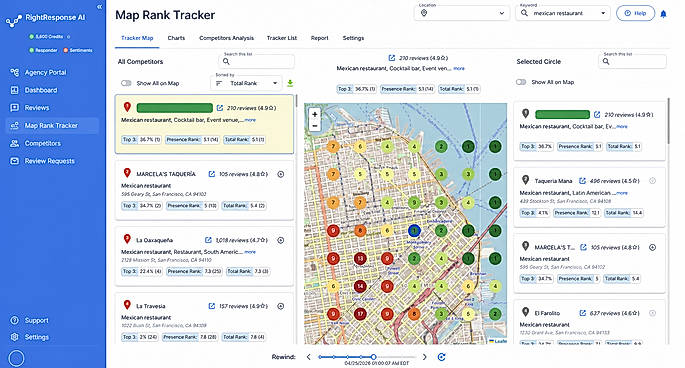The height and width of the screenshot is (368, 685).
Task: Select the blue rank 1 map circle
Action: pos(414,230)
